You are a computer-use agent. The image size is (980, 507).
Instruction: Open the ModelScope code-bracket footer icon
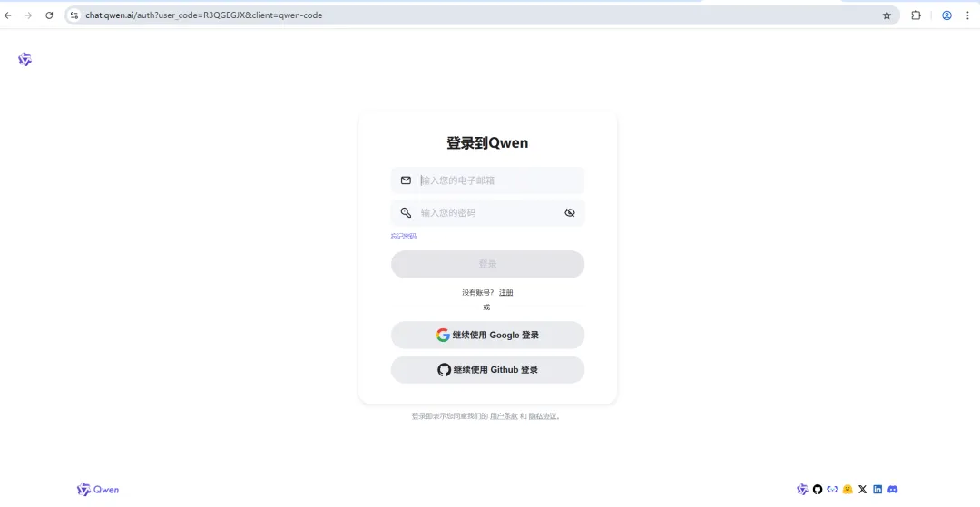click(x=832, y=490)
